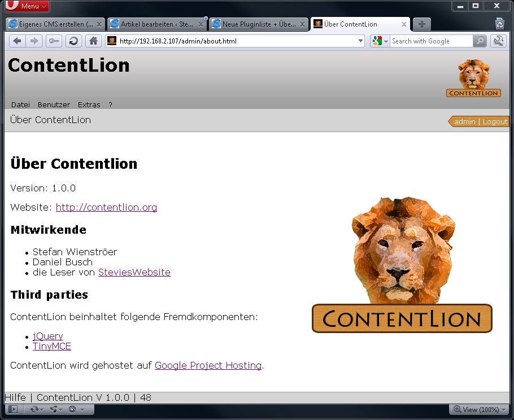
Task: Click the Third parties heading
Action: click(49, 295)
